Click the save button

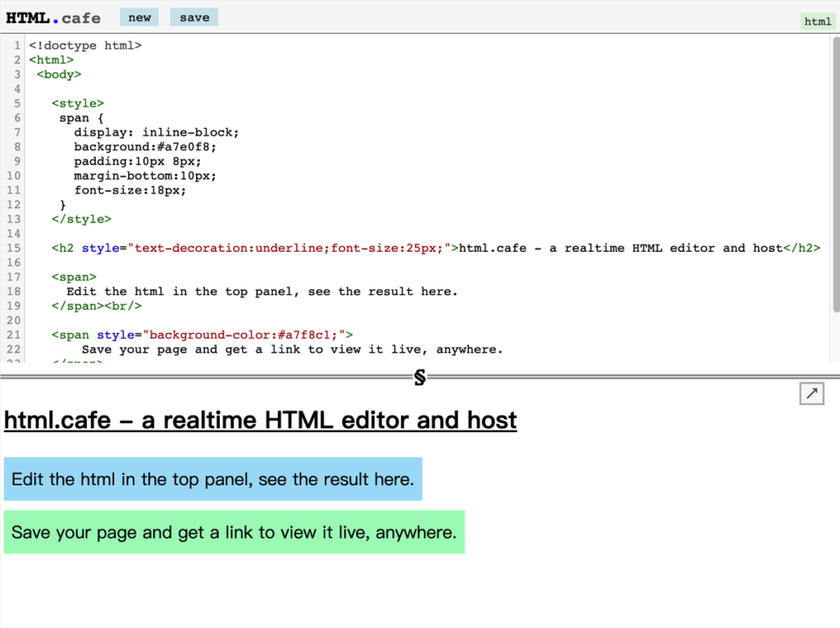tap(194, 17)
